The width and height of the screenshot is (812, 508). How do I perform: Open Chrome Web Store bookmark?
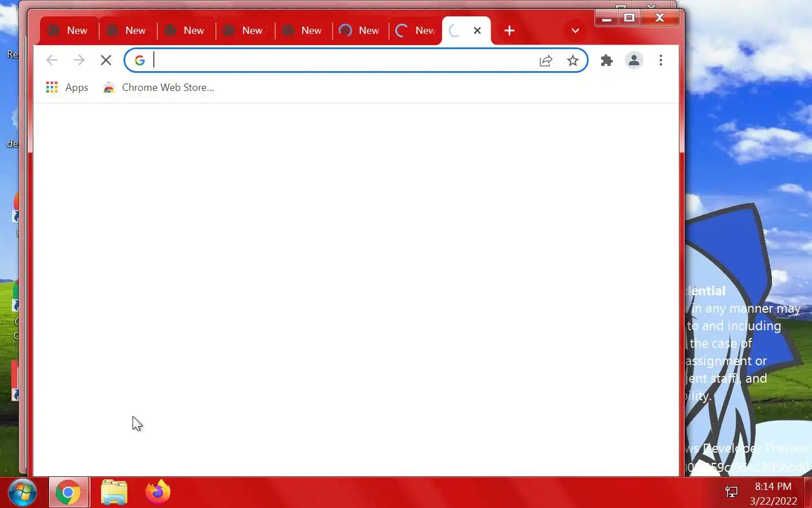(159, 87)
